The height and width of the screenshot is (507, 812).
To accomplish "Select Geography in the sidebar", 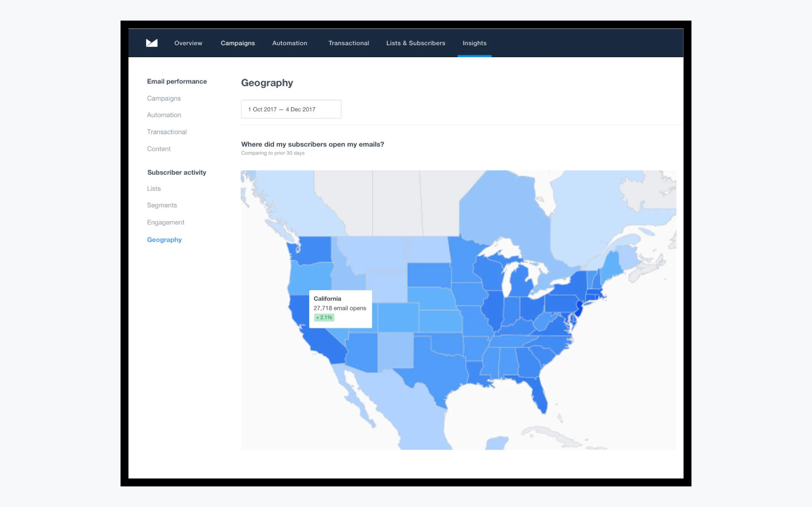I will (164, 240).
